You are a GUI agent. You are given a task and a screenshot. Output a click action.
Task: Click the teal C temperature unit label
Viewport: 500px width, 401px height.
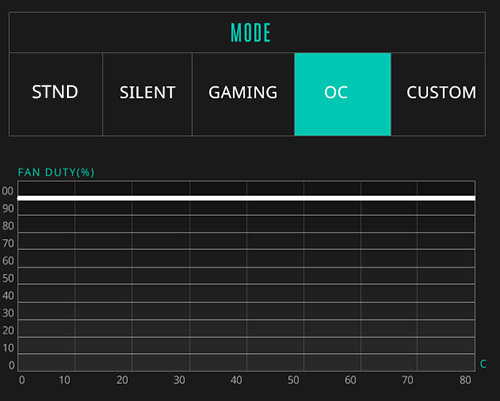(x=483, y=364)
